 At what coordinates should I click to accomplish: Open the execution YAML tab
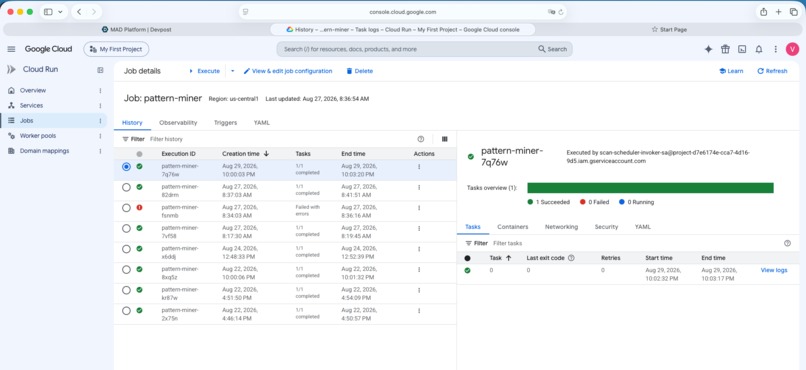[643, 227]
